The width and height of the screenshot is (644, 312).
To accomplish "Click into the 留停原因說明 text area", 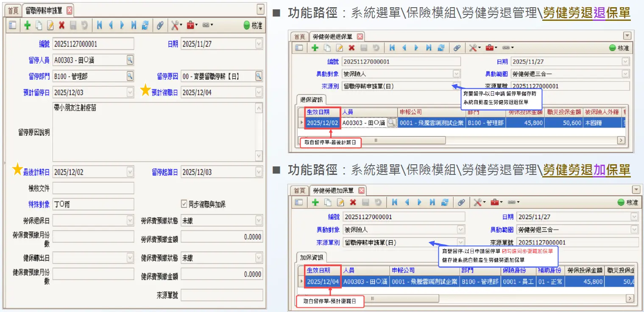I will click(153, 132).
